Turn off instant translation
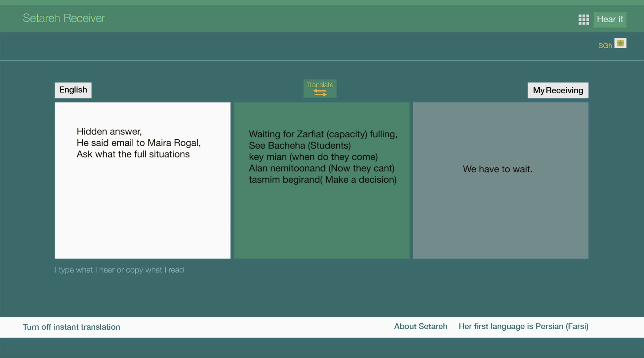This screenshot has height=358, width=644. coord(71,327)
